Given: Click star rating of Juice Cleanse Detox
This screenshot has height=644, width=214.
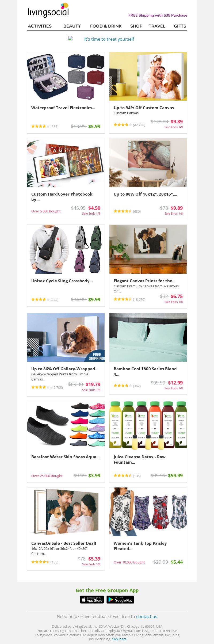Looking at the screenshot, I should pyautogui.click(x=123, y=475).
